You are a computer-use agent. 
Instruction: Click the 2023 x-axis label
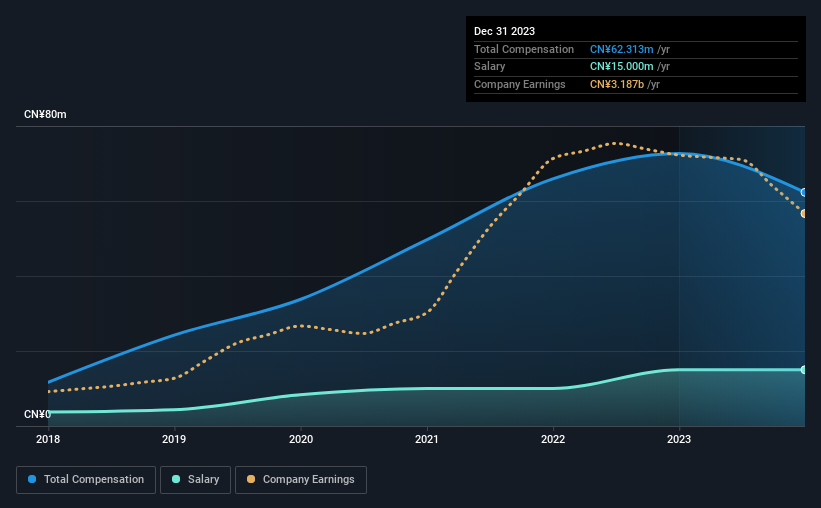click(x=679, y=439)
